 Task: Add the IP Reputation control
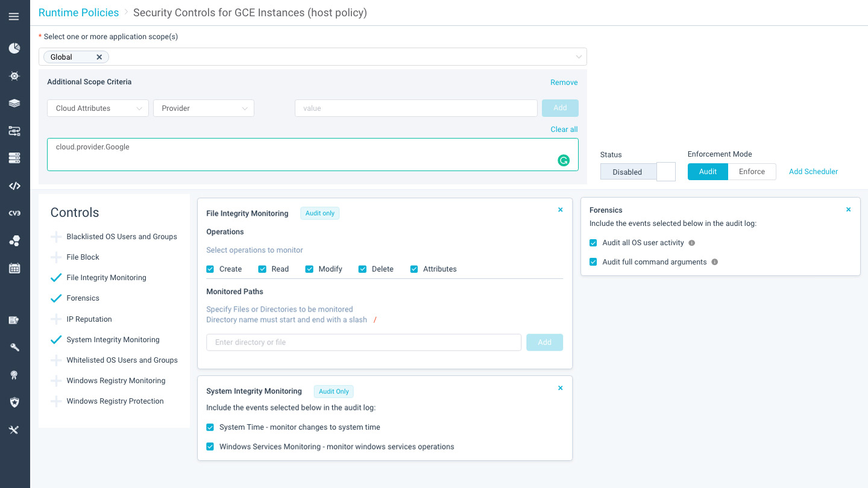coord(56,319)
